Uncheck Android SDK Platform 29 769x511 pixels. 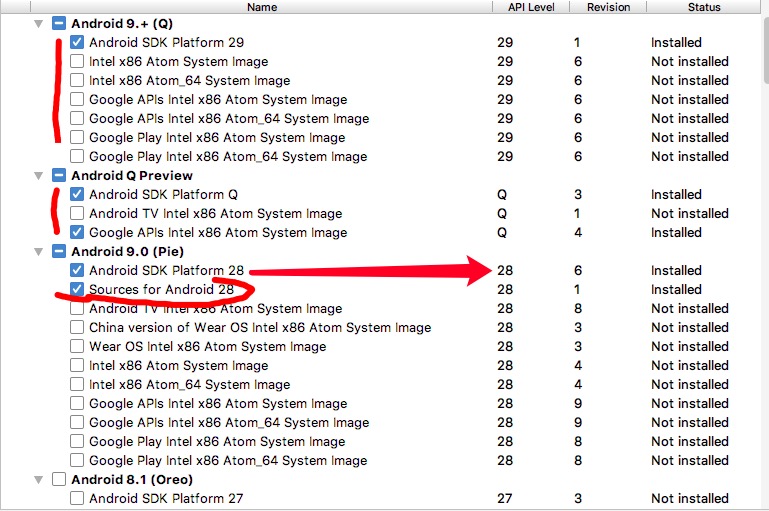point(77,42)
